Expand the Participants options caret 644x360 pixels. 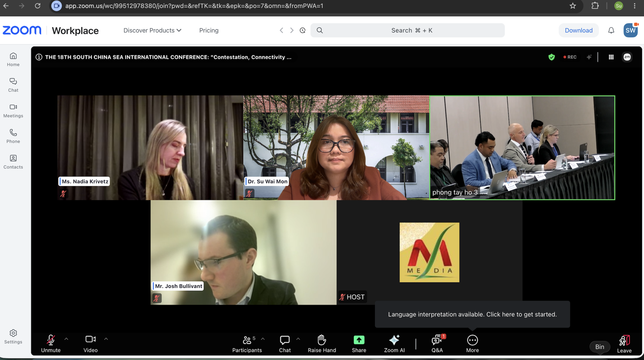[x=263, y=339]
